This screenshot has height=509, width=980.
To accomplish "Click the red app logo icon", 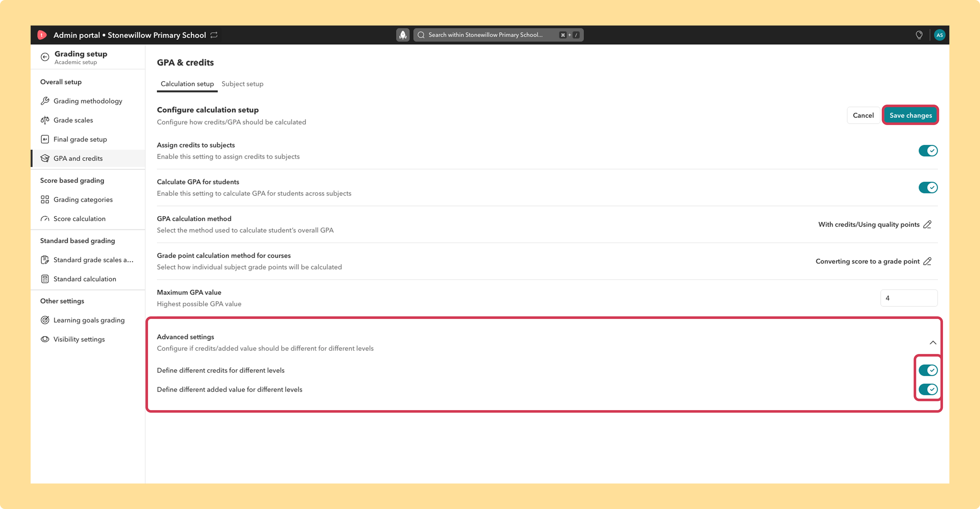I will pos(42,35).
